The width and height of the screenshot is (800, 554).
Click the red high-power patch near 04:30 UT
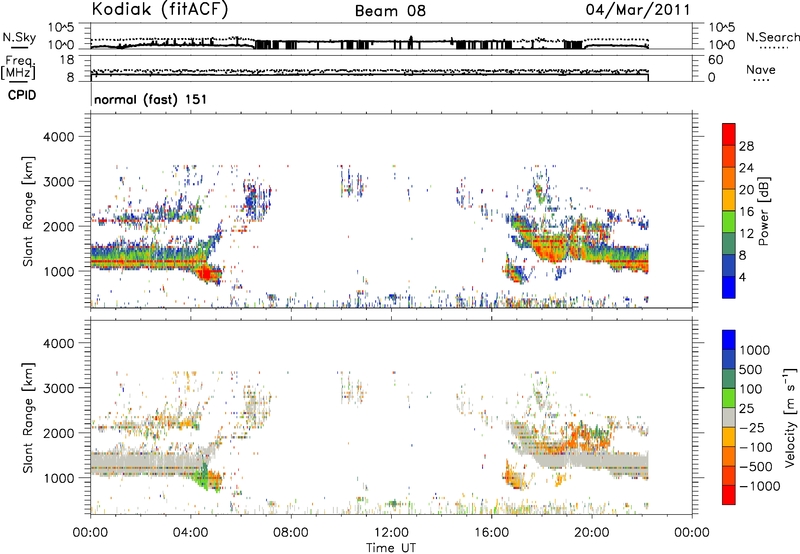pyautogui.click(x=205, y=274)
